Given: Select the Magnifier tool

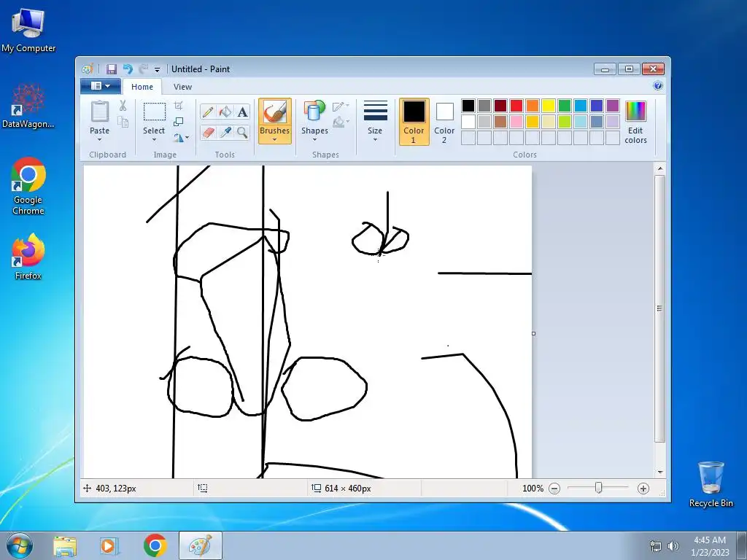Looking at the screenshot, I should click(x=242, y=132).
